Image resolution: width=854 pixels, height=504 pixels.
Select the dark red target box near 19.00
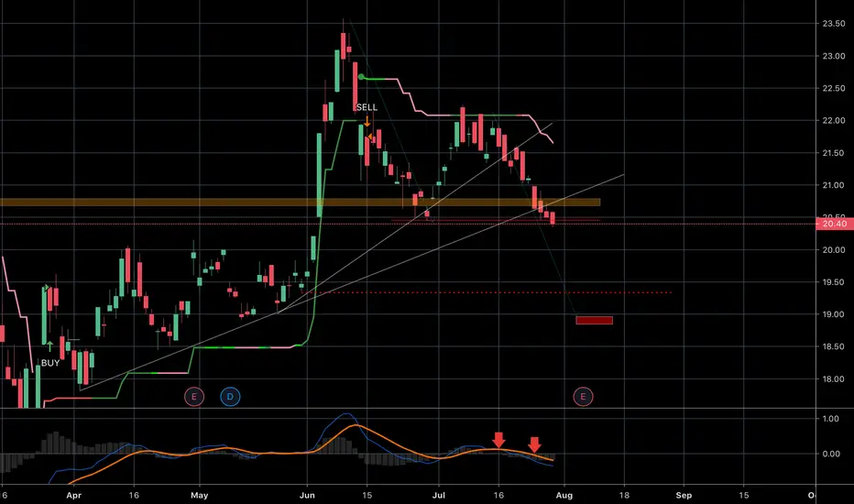point(594,321)
